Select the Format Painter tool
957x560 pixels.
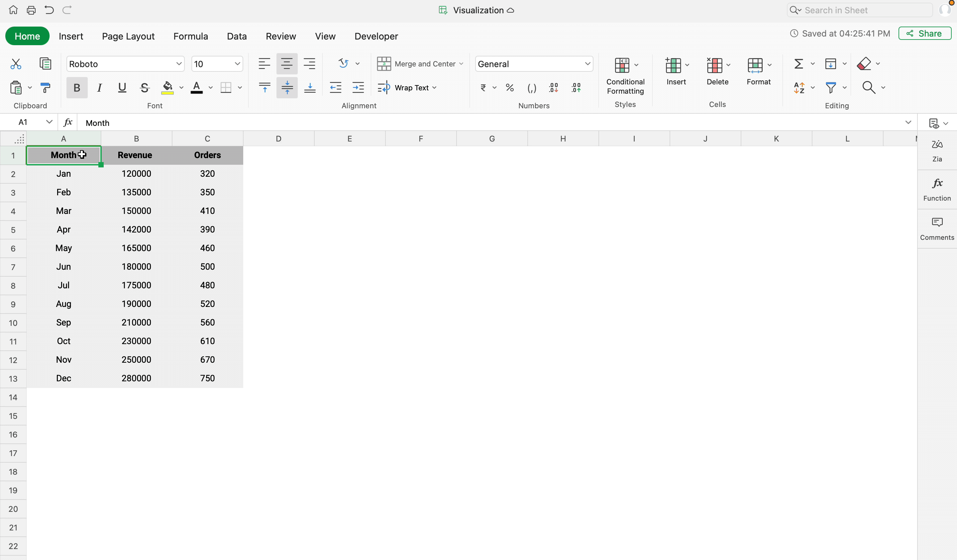45,88
